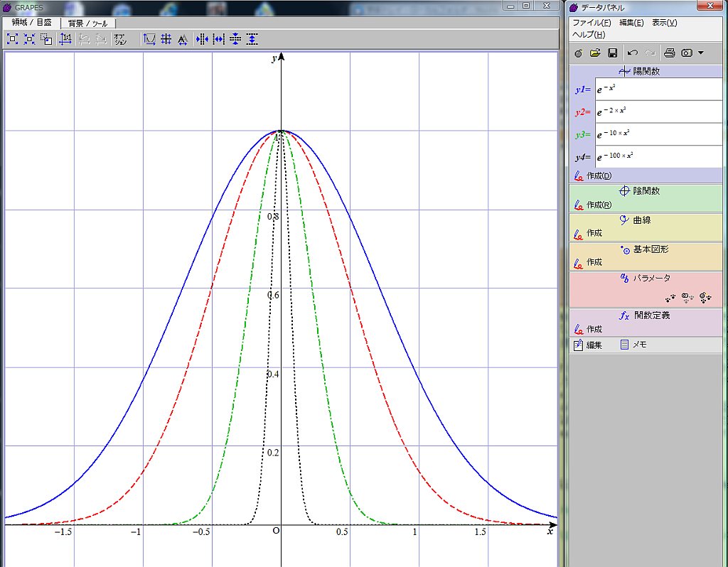Expand the camera capture dropdown arrow
The width and height of the screenshot is (728, 567).
(x=701, y=53)
